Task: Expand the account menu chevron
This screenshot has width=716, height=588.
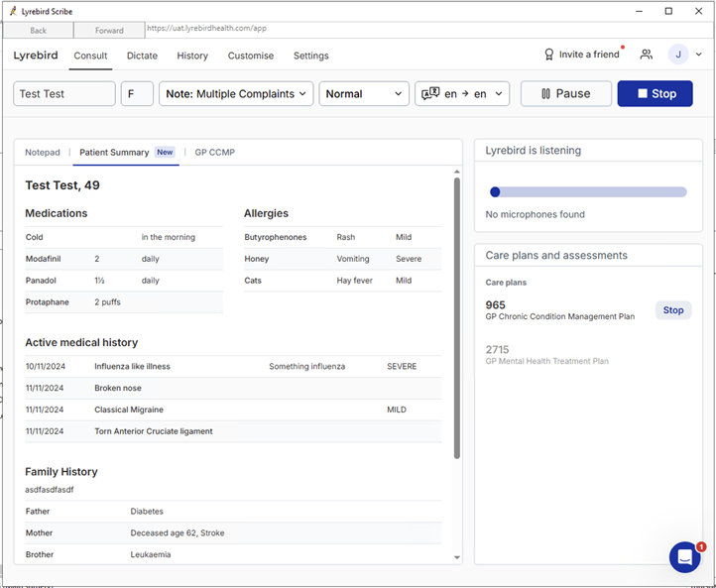Action: click(699, 55)
